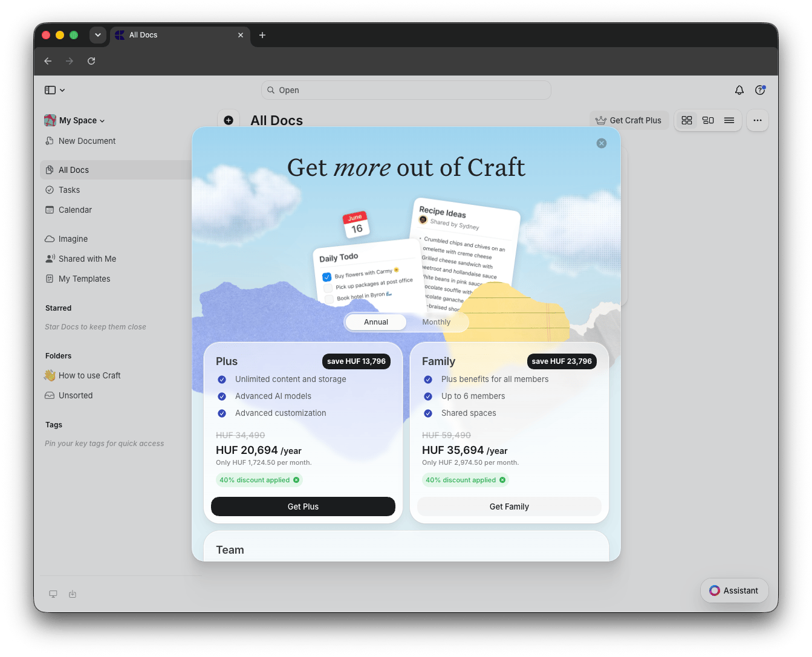Open All Docs in sidebar

coord(116,170)
